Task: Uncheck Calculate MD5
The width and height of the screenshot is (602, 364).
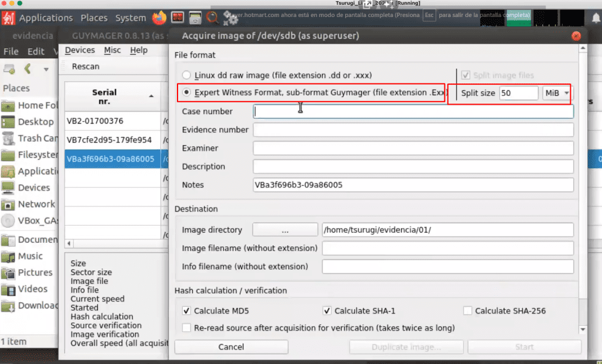Action: 186,310
